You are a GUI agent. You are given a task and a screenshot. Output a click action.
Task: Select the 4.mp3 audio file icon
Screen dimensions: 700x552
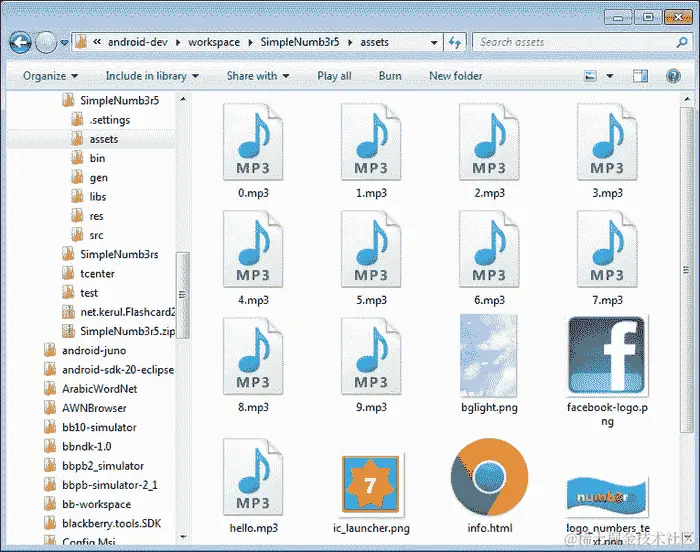[253, 249]
